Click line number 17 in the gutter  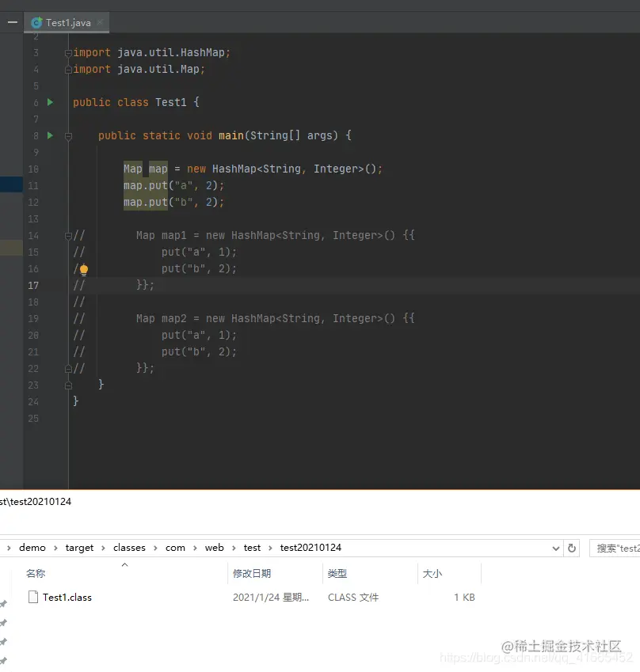tap(33, 286)
